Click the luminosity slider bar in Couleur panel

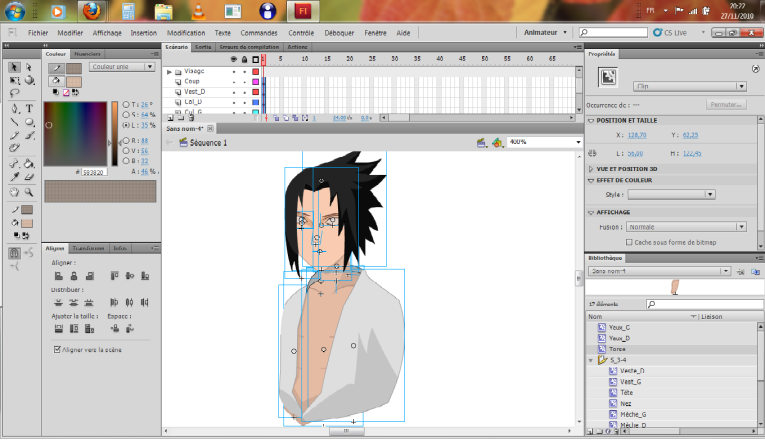click(115, 134)
